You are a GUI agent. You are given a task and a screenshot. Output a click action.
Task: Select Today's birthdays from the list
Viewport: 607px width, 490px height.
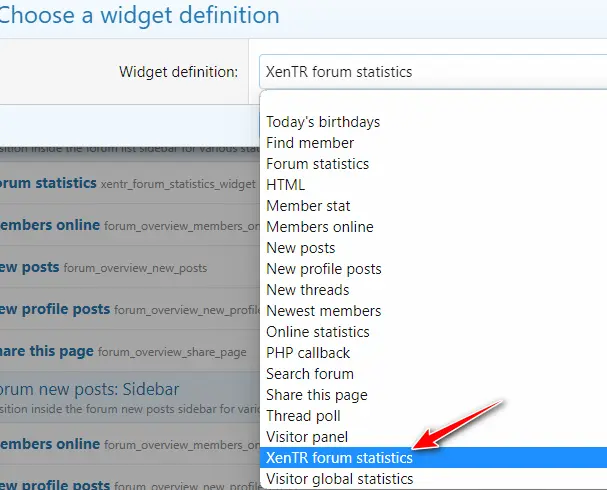tap(323, 122)
